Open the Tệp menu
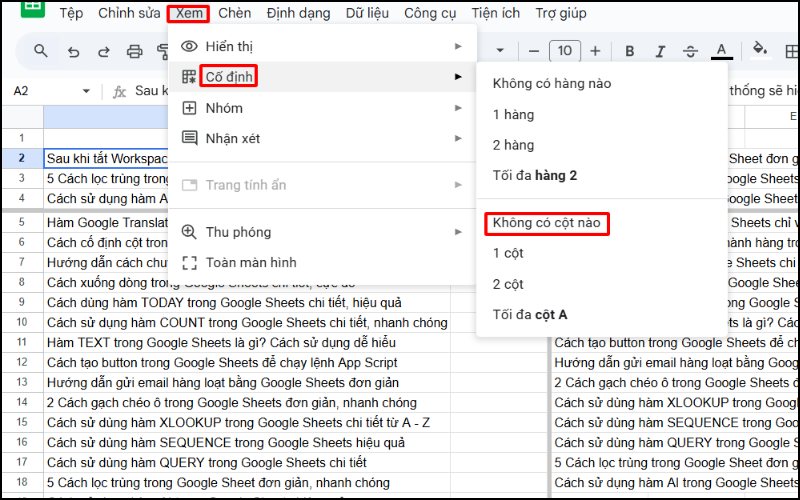Screen dimensions: 800x500 (71, 13)
